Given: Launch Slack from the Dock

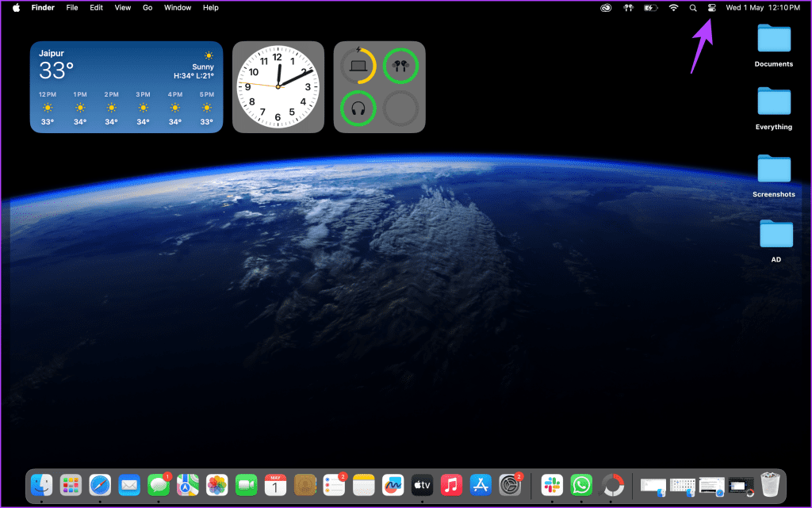Looking at the screenshot, I should tap(552, 486).
